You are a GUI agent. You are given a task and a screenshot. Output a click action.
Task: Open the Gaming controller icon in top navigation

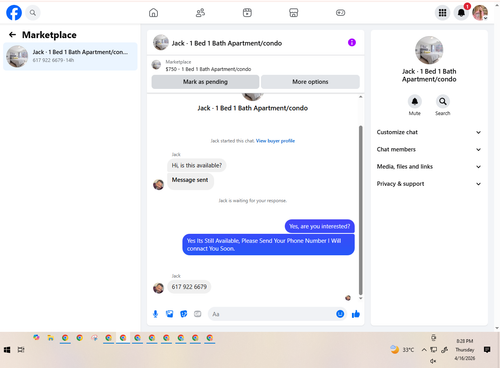coord(340,13)
